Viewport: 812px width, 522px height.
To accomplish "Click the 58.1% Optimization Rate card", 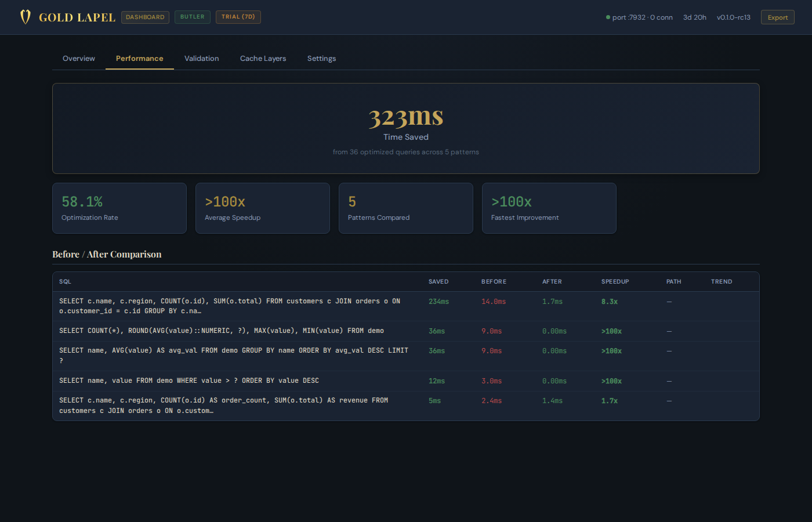I will pos(119,208).
